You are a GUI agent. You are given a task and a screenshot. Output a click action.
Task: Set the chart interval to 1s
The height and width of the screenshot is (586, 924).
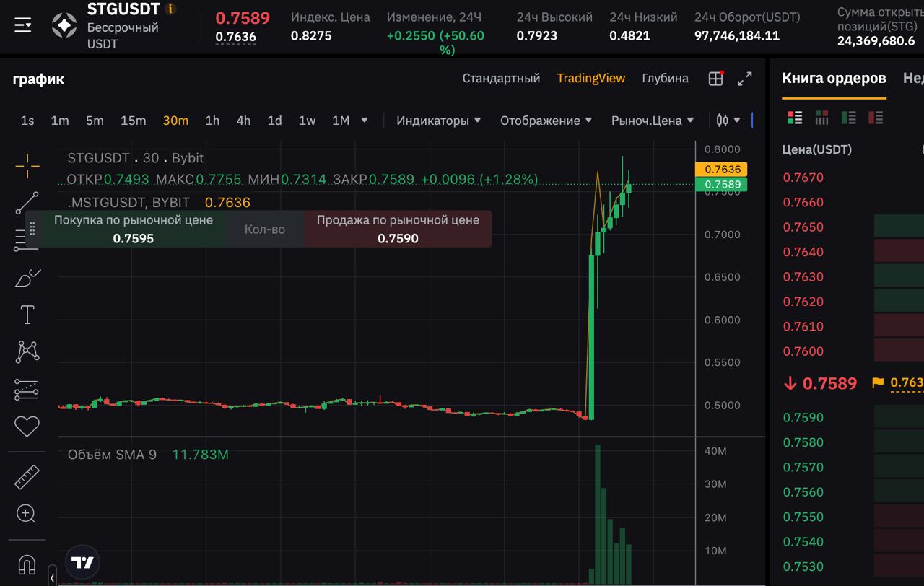click(27, 121)
